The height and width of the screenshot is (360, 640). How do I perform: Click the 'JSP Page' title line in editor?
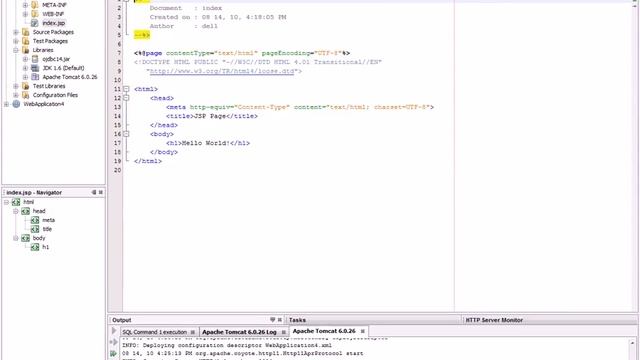pyautogui.click(x=212, y=116)
